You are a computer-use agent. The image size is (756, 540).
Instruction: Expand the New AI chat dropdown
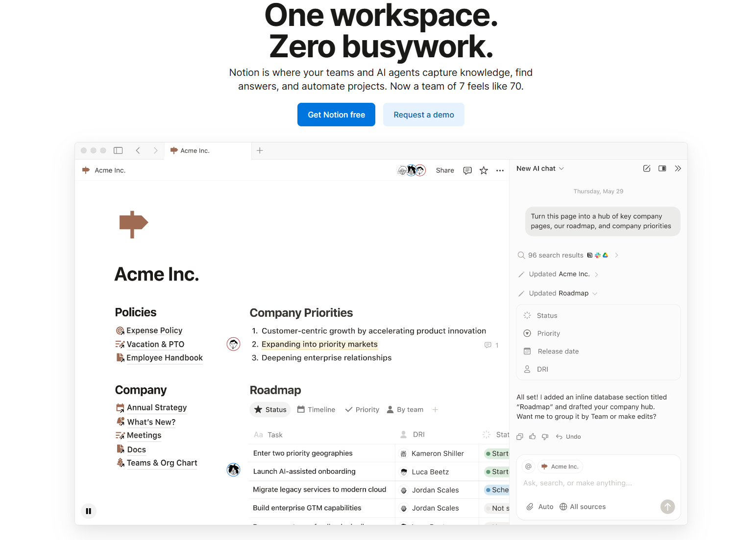[x=540, y=168]
